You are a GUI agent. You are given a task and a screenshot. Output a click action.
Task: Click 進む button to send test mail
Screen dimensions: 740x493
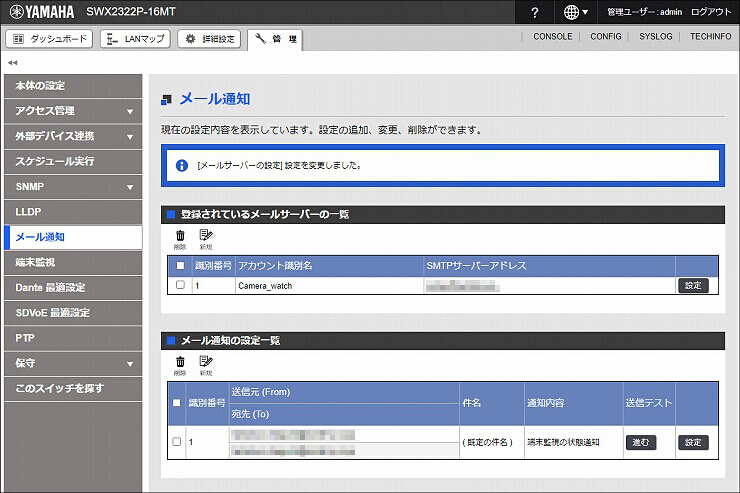[x=640, y=443]
